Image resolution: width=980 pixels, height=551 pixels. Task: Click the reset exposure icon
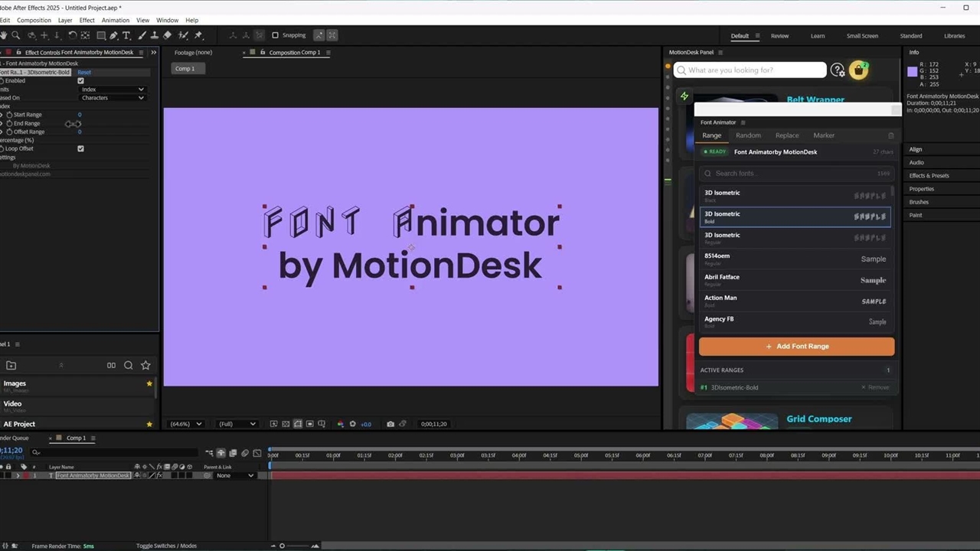[x=353, y=424]
